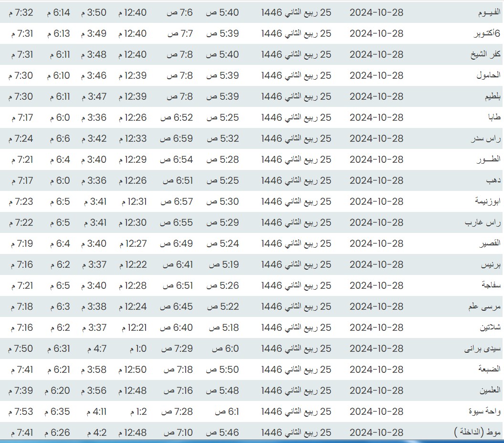Click the 6:20 م time for العلمين
This screenshot has height=443, width=504.
pos(59,390)
